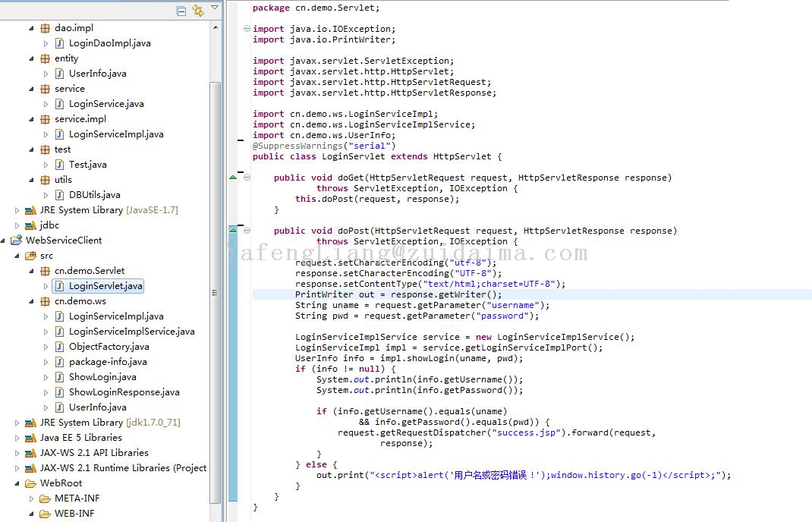Image resolution: width=812 pixels, height=522 pixels.
Task: Collapse the dao.impl package
Action: coord(32,28)
